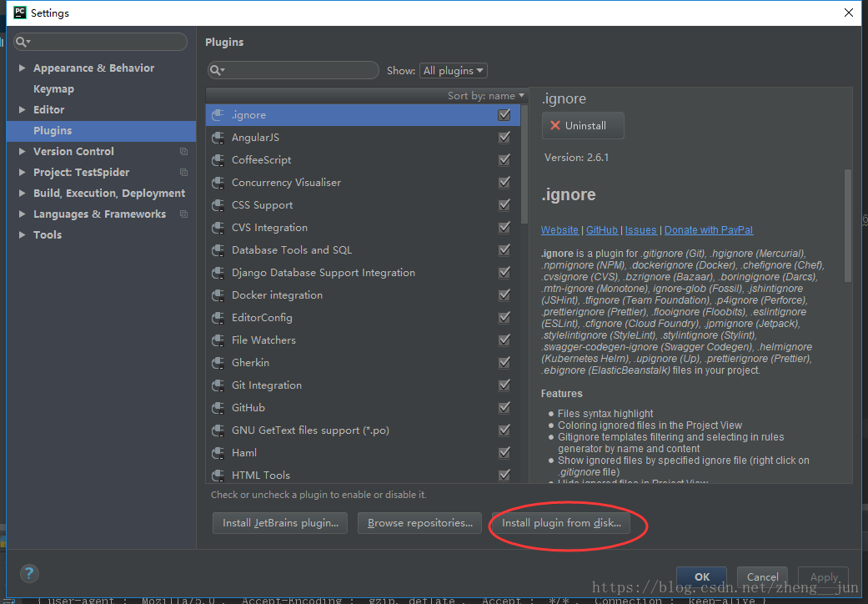Uncheck the GitHub plugin checkbox
The width and height of the screenshot is (868, 604).
504,407
